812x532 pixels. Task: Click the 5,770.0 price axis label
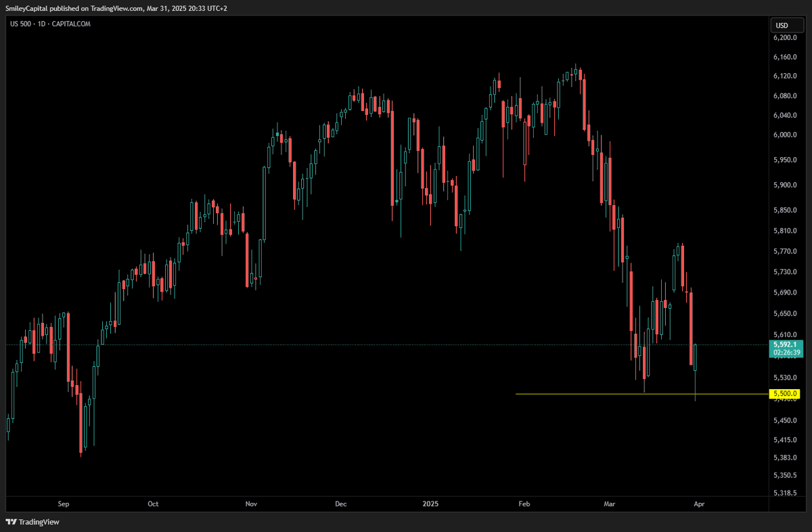785,251
